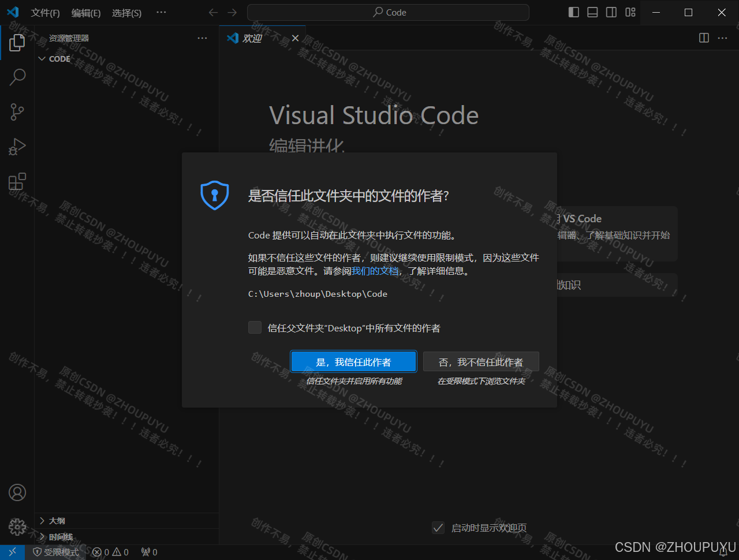Click the trust dialog shield icon
The image size is (739, 560).
(x=214, y=195)
